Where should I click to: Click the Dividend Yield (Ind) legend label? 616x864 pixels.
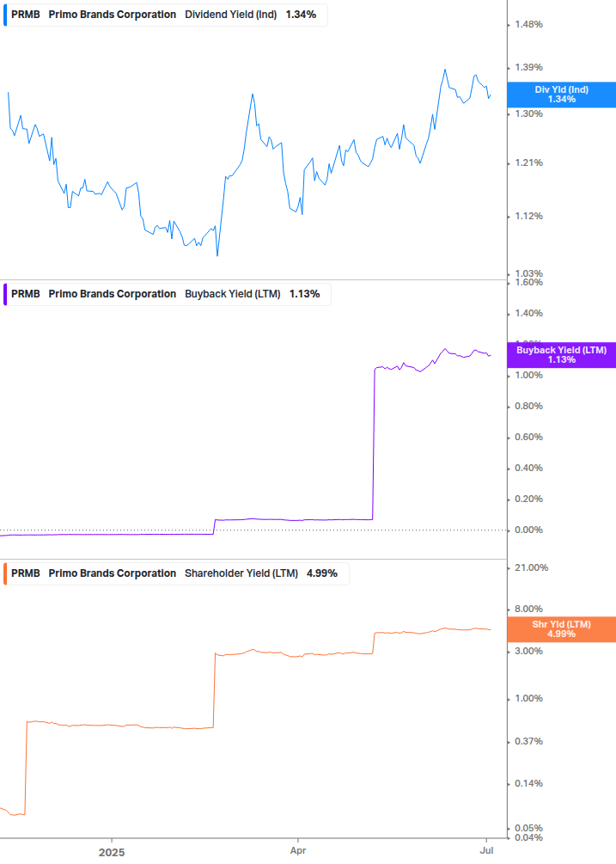click(230, 15)
